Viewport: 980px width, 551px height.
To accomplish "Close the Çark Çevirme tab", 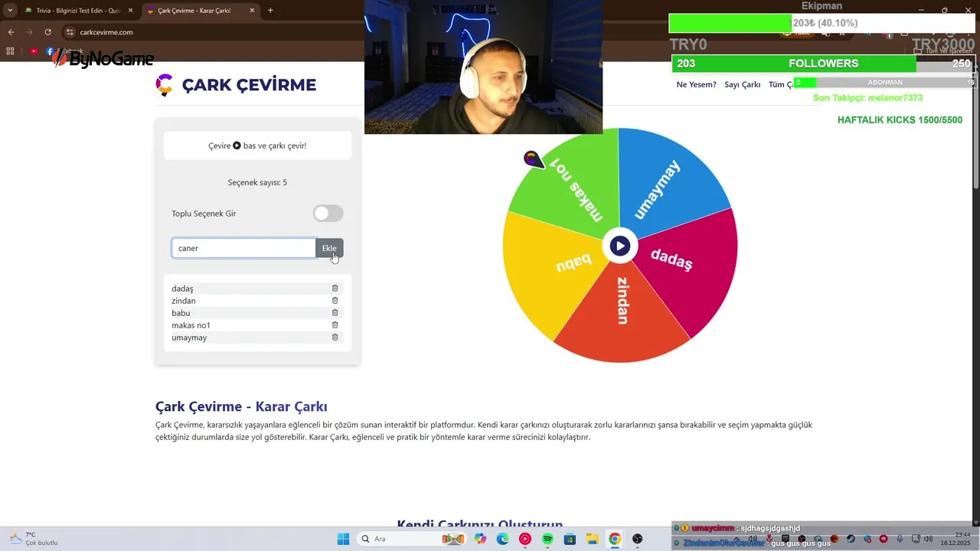I will click(251, 11).
